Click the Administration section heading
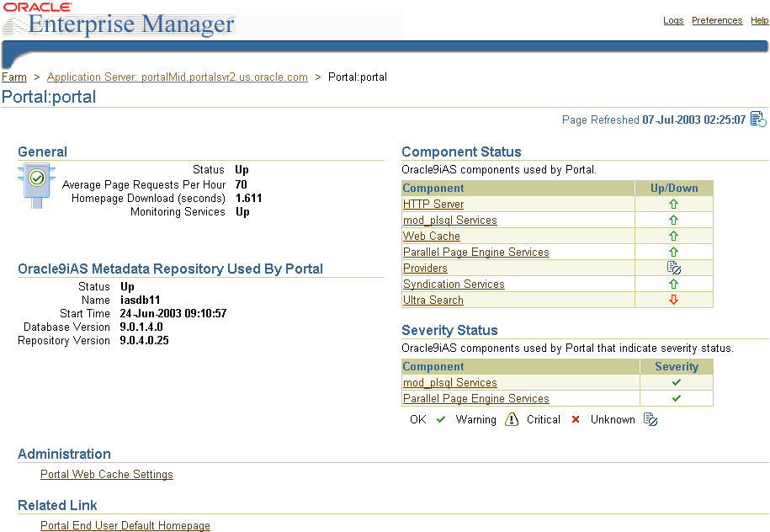The width and height of the screenshot is (770, 532). 64,454
